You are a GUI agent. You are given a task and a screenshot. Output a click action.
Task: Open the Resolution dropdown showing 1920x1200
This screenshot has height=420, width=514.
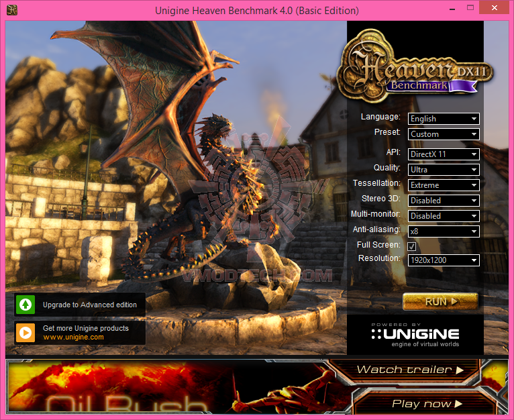444,260
